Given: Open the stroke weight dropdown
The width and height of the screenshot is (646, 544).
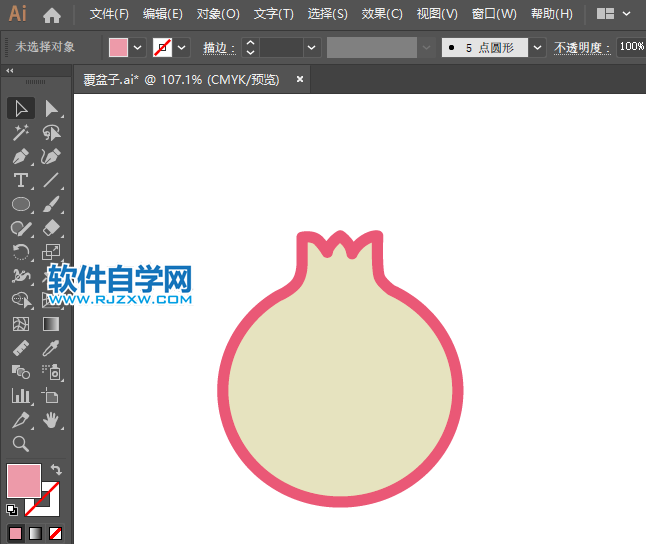Looking at the screenshot, I should (311, 48).
